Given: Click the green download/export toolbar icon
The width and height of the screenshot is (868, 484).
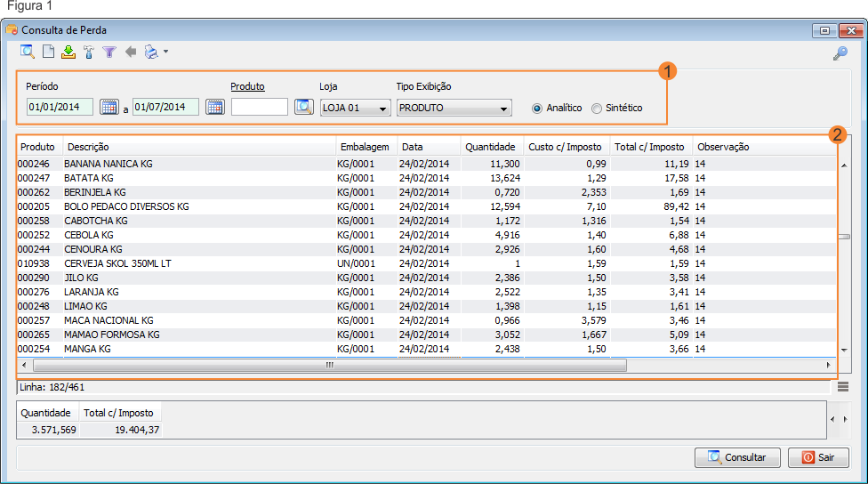Looking at the screenshot, I should (x=68, y=52).
